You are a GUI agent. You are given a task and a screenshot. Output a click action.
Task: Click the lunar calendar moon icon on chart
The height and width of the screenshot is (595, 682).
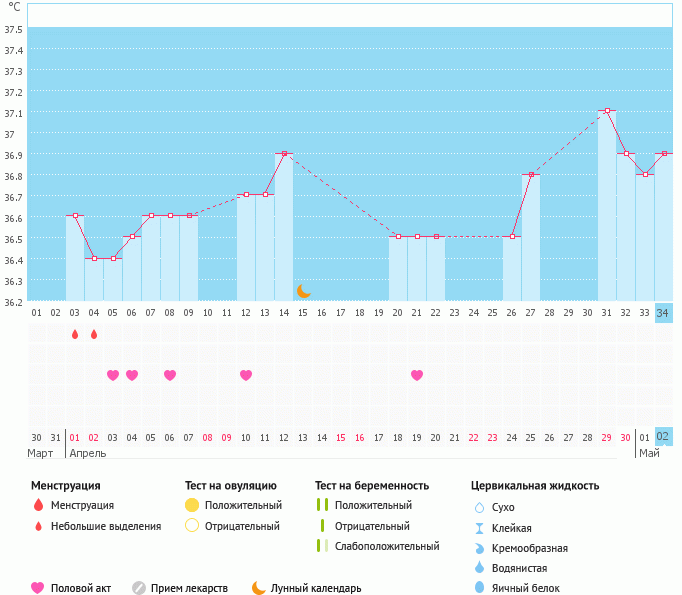coord(304,291)
